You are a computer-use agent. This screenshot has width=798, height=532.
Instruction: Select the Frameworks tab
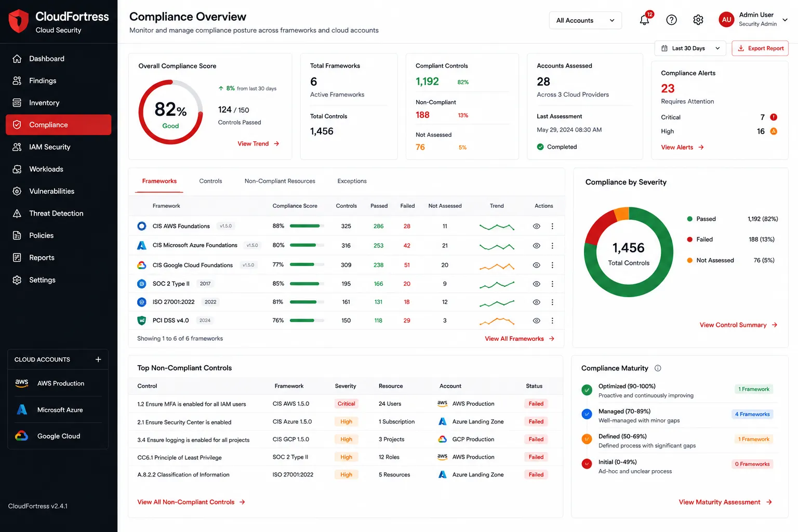(159, 181)
